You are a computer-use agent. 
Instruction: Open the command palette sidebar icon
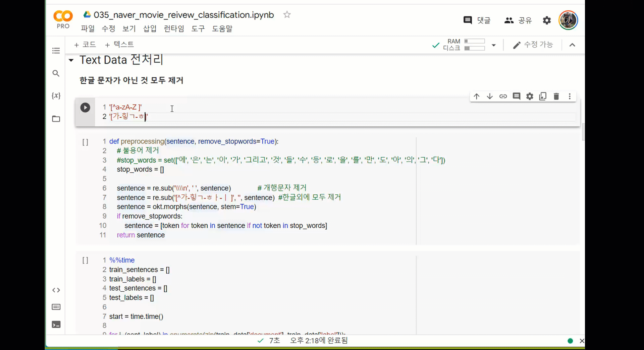56,307
